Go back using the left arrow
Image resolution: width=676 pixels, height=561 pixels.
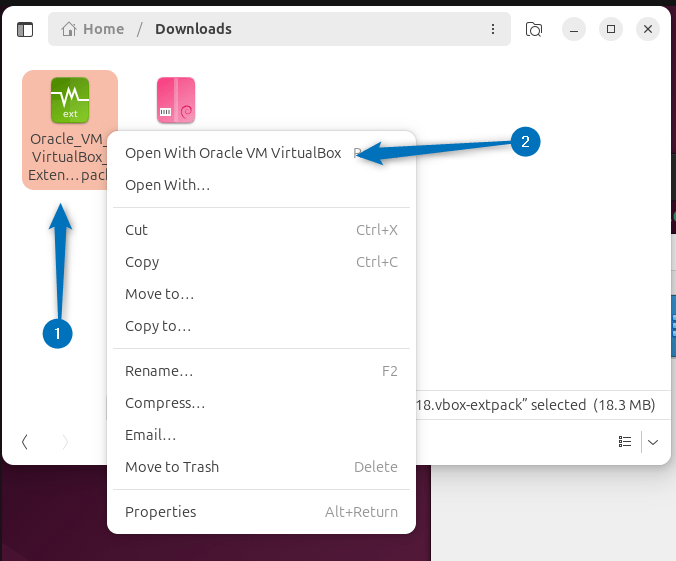coord(25,441)
